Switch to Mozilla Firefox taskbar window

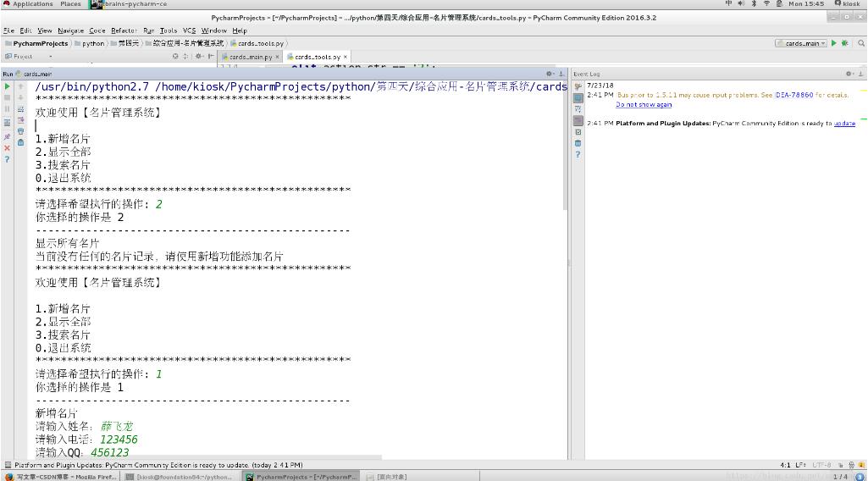click(61, 477)
